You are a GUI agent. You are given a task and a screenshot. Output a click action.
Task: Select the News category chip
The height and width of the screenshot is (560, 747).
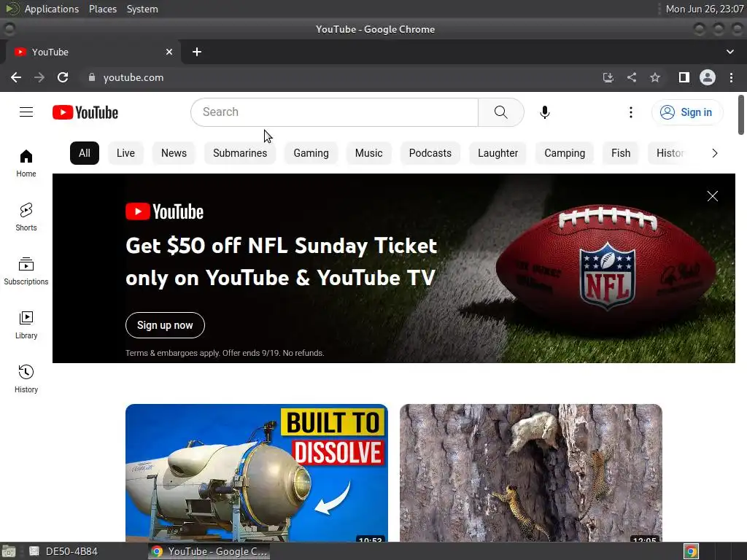174,153
